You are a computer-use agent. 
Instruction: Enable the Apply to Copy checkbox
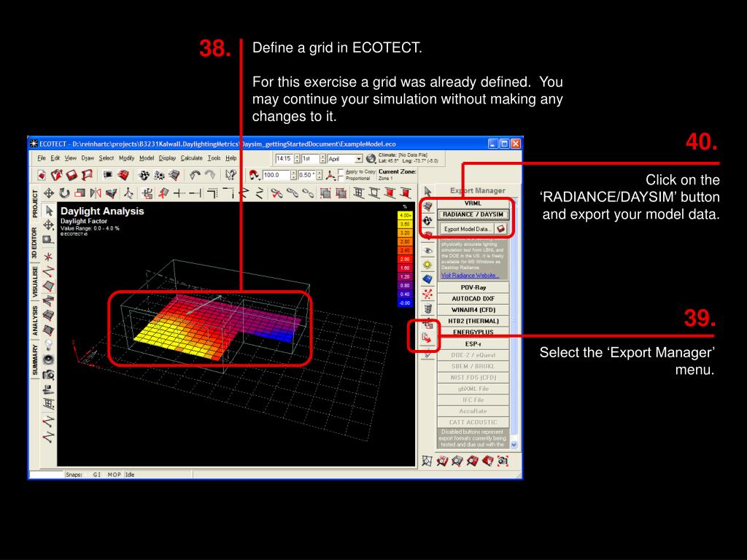(341, 172)
